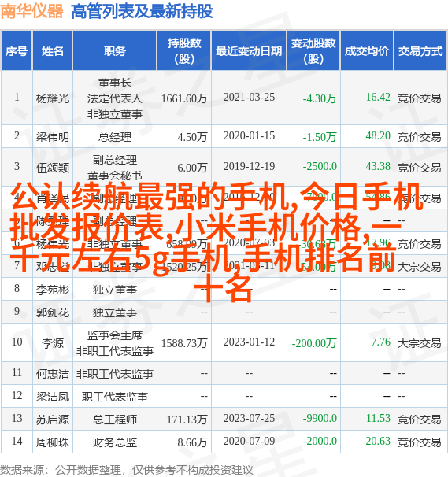This screenshot has height=477, width=448.
Task: Click 职工代表监事 in 梁洁凤's row
Action: [x=115, y=397]
